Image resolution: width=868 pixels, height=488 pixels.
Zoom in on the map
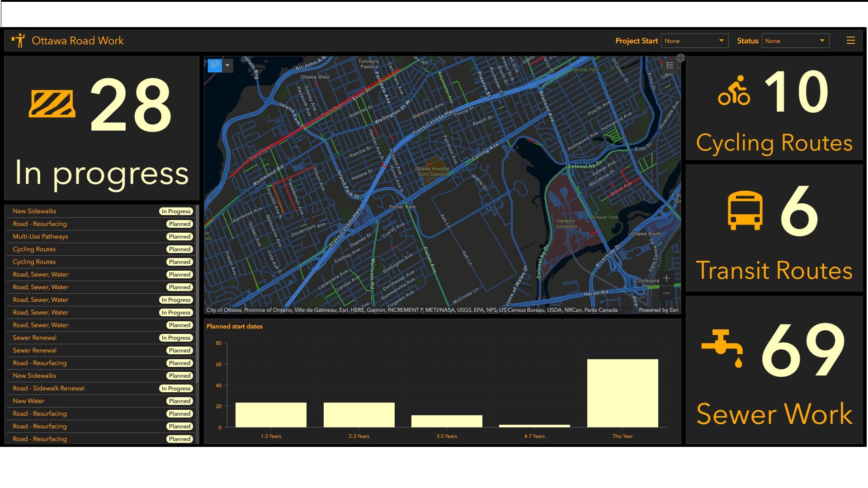click(x=666, y=278)
